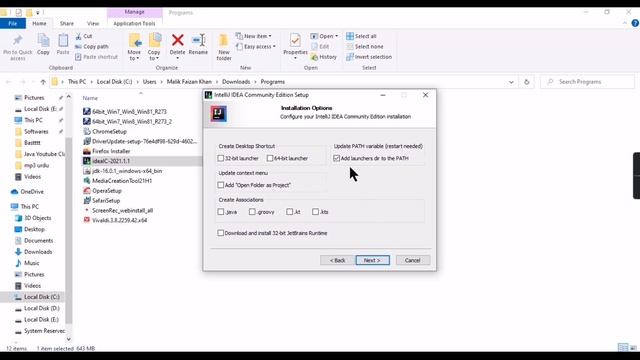This screenshot has width=640, height=360.
Task: Check the 64-bit launcher checkbox
Action: point(270,158)
